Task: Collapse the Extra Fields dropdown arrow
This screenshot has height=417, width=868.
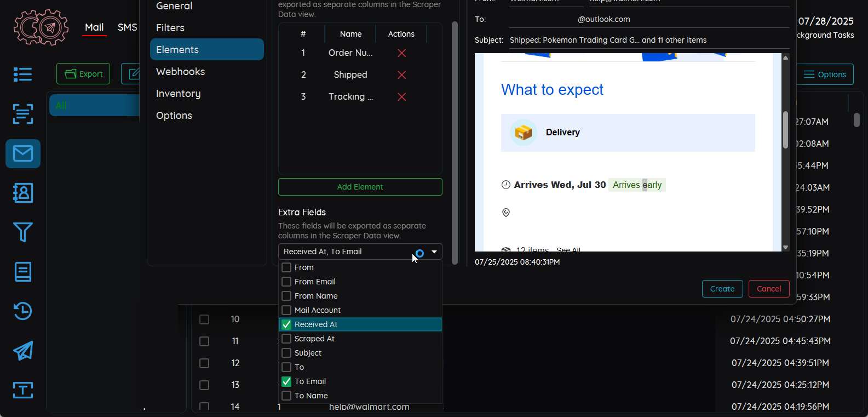Action: 434,252
